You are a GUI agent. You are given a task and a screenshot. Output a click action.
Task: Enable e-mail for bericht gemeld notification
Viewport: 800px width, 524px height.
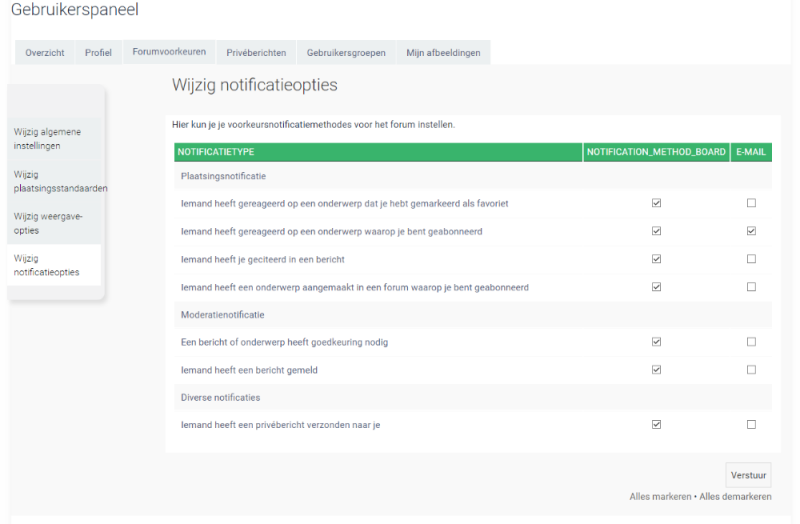coord(751,370)
